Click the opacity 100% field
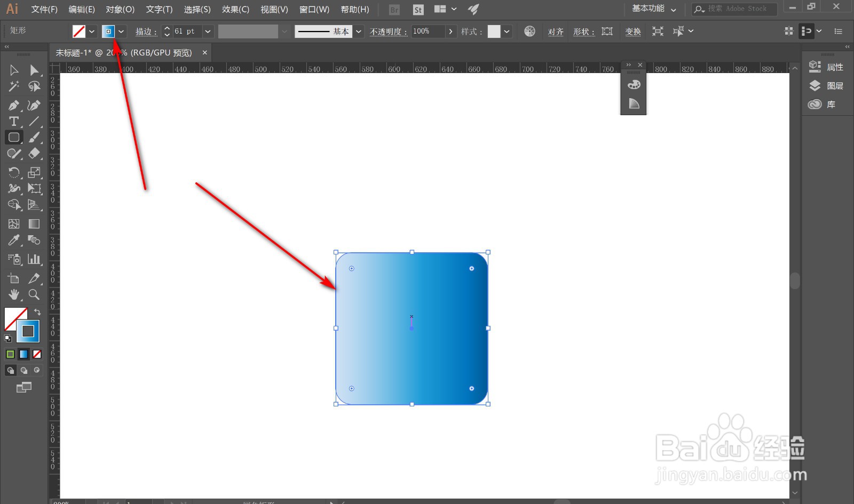 point(428,31)
